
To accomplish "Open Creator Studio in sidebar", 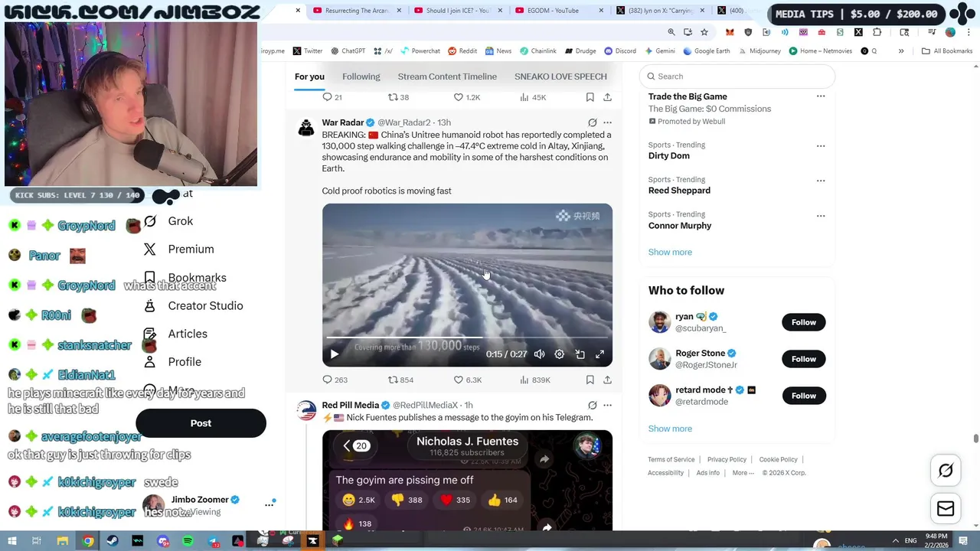I will click(x=194, y=305).
